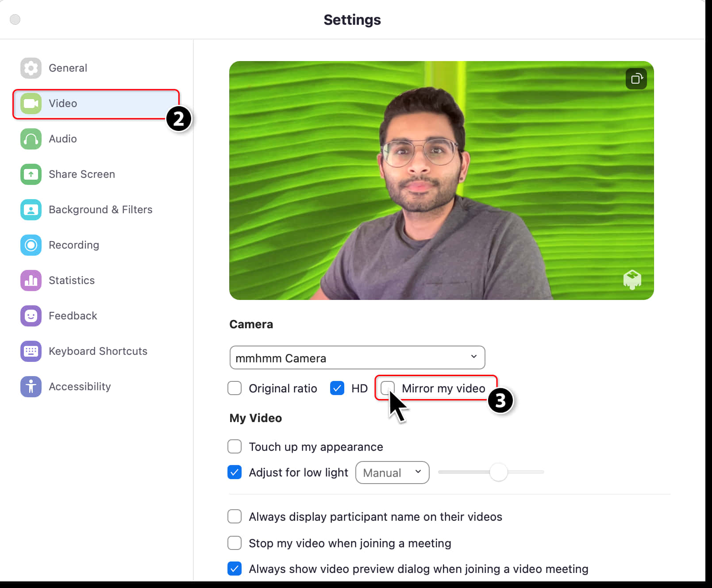Check Stop my video when joining
Image resolution: width=712 pixels, height=588 pixels.
[x=235, y=543]
